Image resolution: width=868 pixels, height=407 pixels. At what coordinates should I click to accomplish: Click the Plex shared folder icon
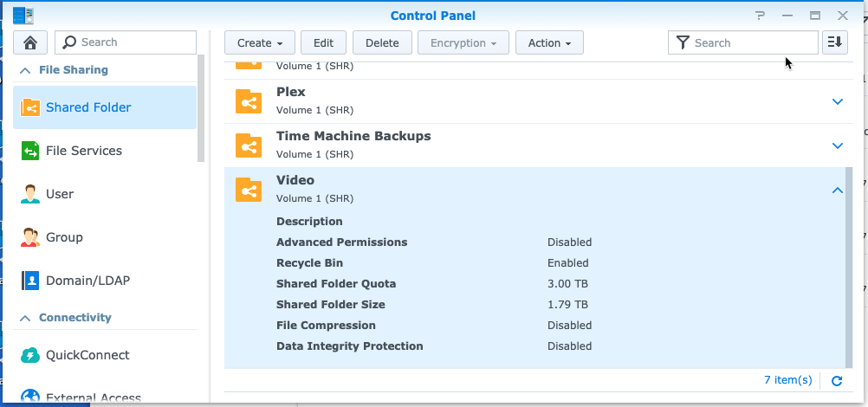click(x=249, y=101)
